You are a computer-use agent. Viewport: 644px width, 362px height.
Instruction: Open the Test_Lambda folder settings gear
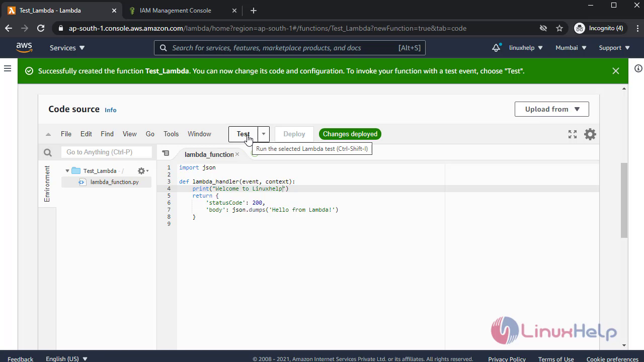(143, 171)
